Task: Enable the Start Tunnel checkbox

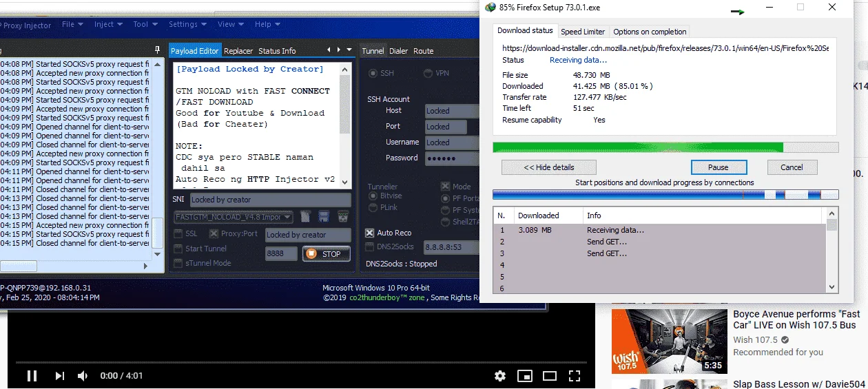Action: coord(178,249)
